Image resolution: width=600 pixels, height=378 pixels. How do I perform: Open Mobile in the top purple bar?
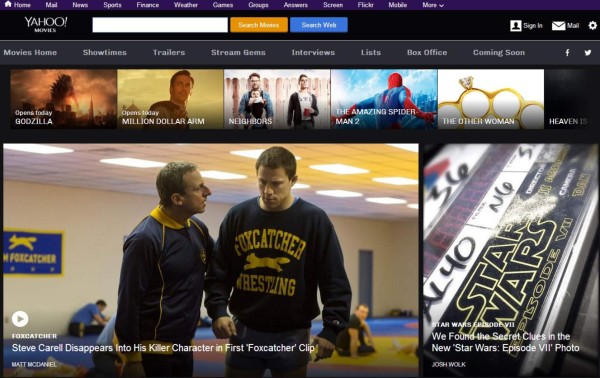click(x=398, y=5)
